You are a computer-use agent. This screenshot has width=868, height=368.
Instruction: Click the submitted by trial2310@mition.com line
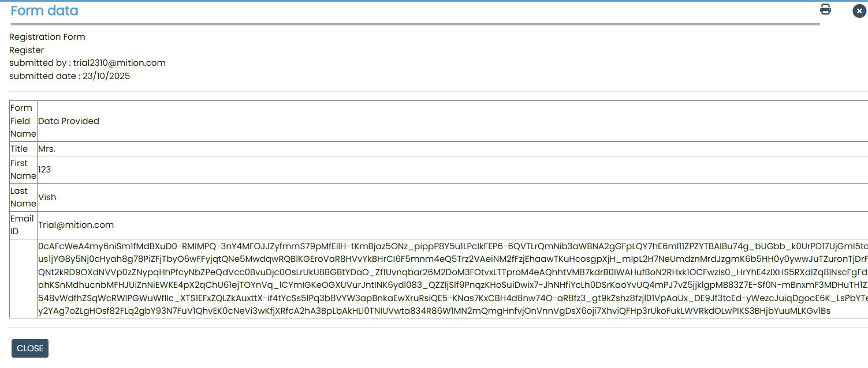87,63
